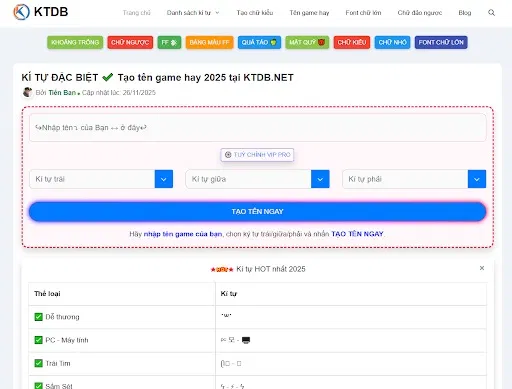512x389 pixels.
Task: Click Sấm Sét category text
Action: click(x=59, y=386)
